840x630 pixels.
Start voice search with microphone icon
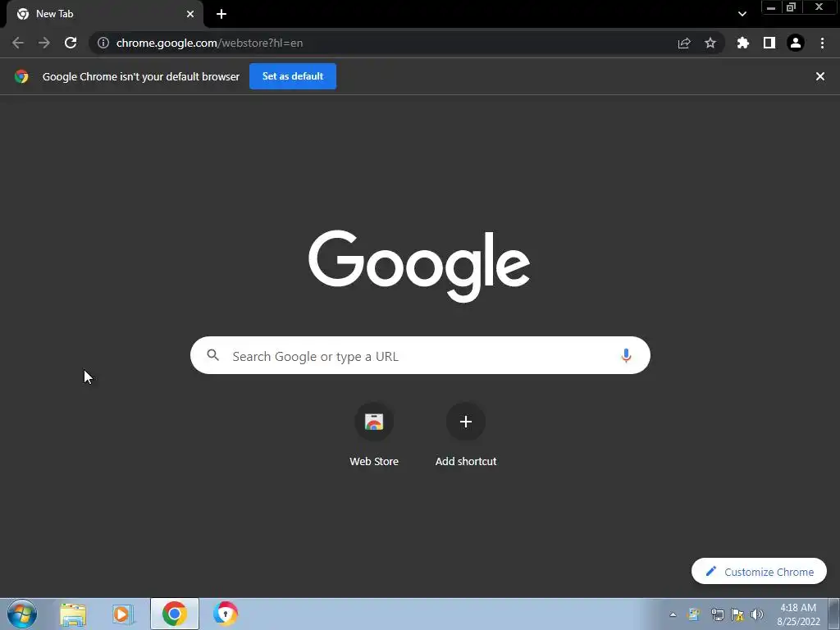[x=626, y=356]
